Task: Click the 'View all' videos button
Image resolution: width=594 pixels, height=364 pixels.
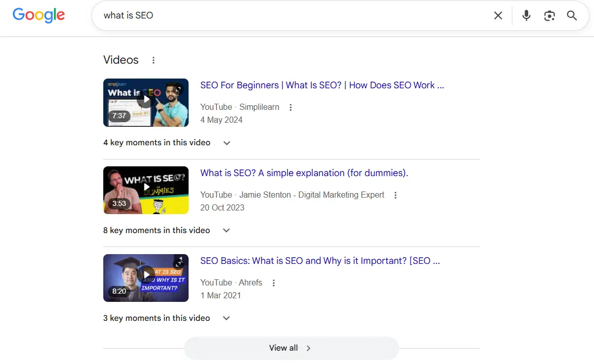Action: (291, 348)
